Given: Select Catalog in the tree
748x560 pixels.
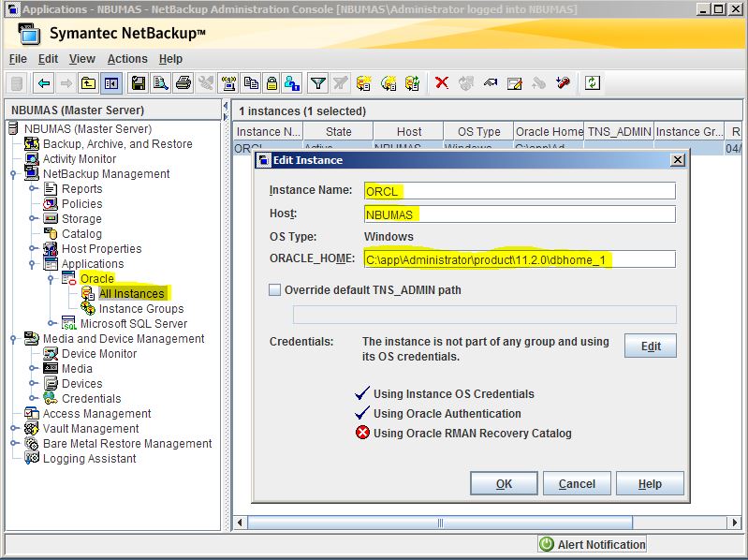Looking at the screenshot, I should 81,234.
